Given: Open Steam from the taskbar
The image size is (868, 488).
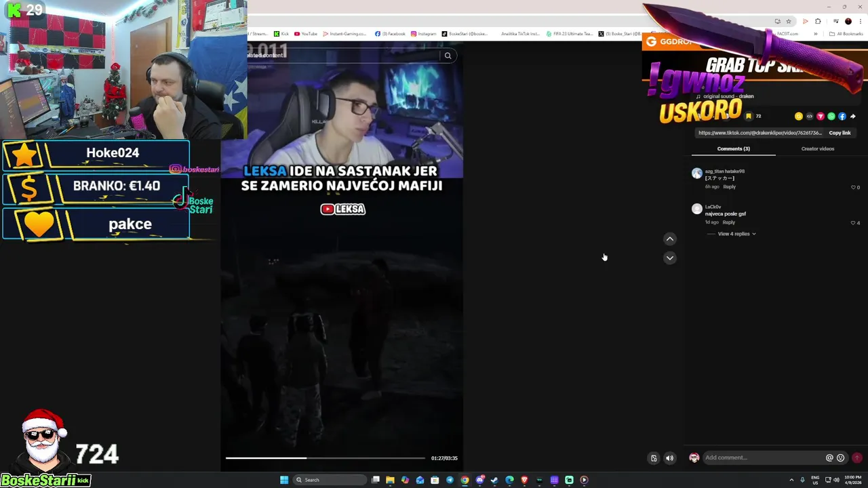Looking at the screenshot, I should pos(494,480).
